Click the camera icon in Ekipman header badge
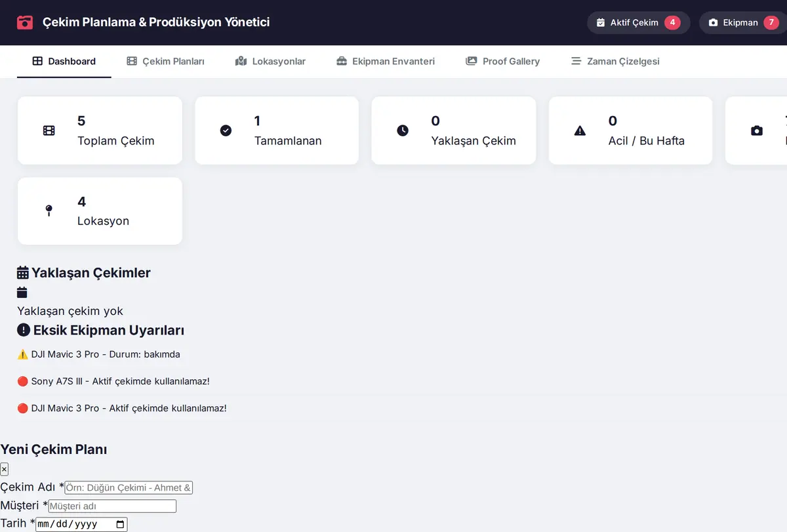This screenshot has height=532, width=787. (714, 22)
